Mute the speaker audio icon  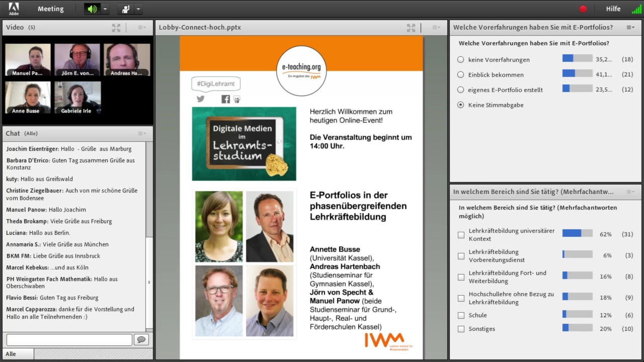[92, 9]
